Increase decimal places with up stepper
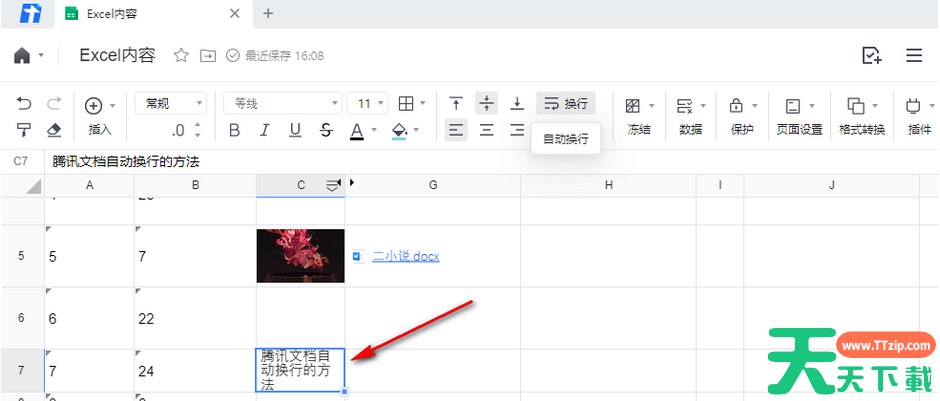This screenshot has width=940, height=401. tap(198, 125)
